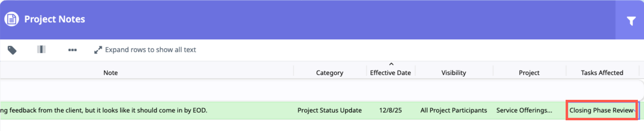Open the three-dot more options menu
This screenshot has width=644, height=131.
(x=73, y=50)
